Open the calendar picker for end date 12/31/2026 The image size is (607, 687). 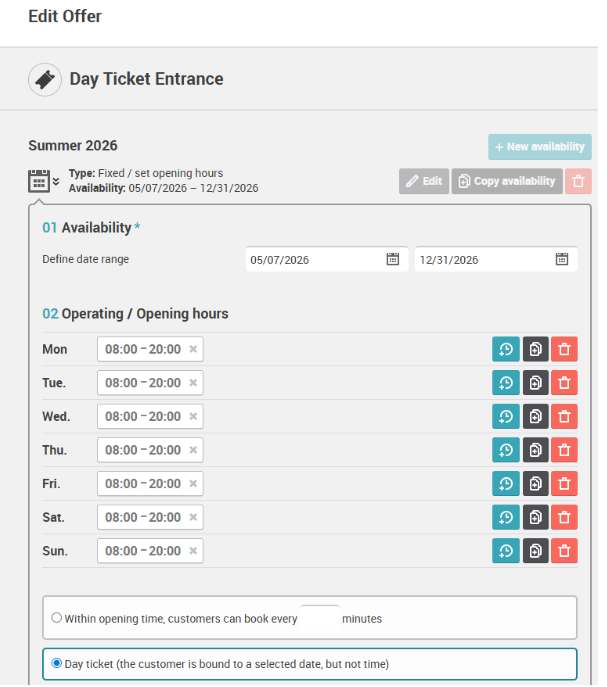click(562, 259)
